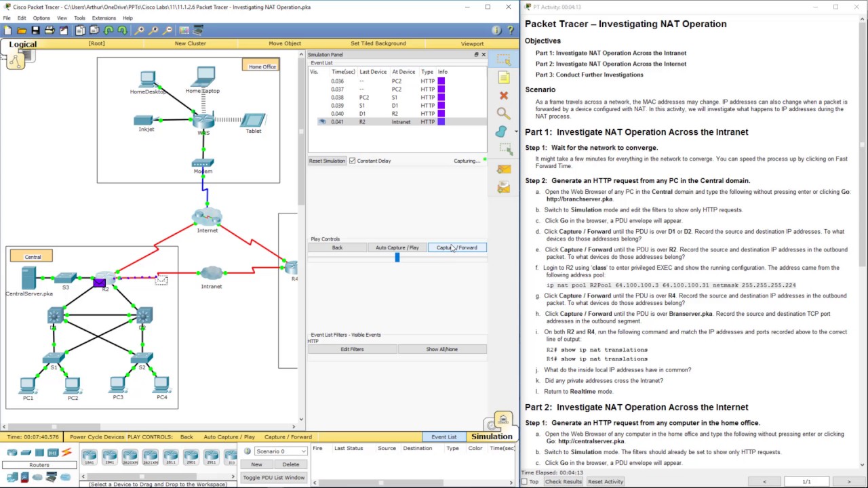Select the Connections lightning bolt category icon

(x=66, y=453)
